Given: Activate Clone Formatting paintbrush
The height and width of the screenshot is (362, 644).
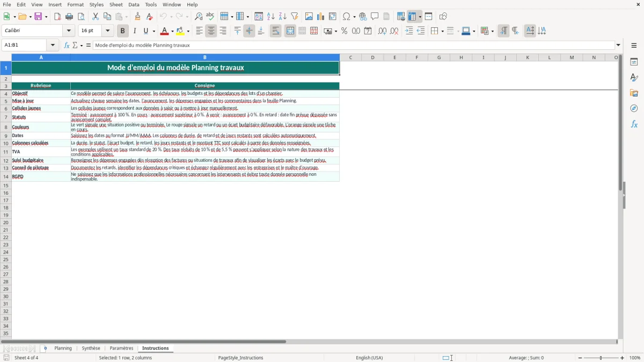Looking at the screenshot, I should pos(138,17).
